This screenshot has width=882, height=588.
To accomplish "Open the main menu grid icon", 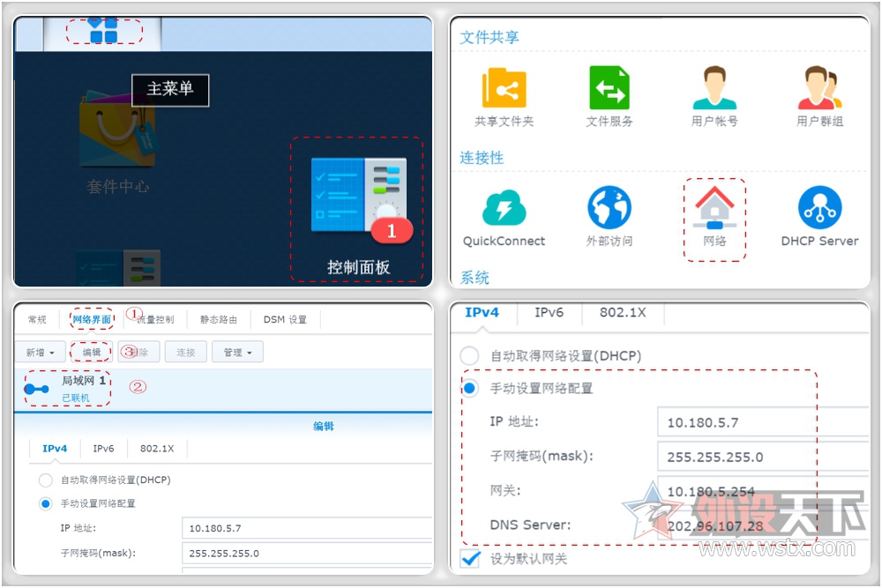I will (103, 30).
